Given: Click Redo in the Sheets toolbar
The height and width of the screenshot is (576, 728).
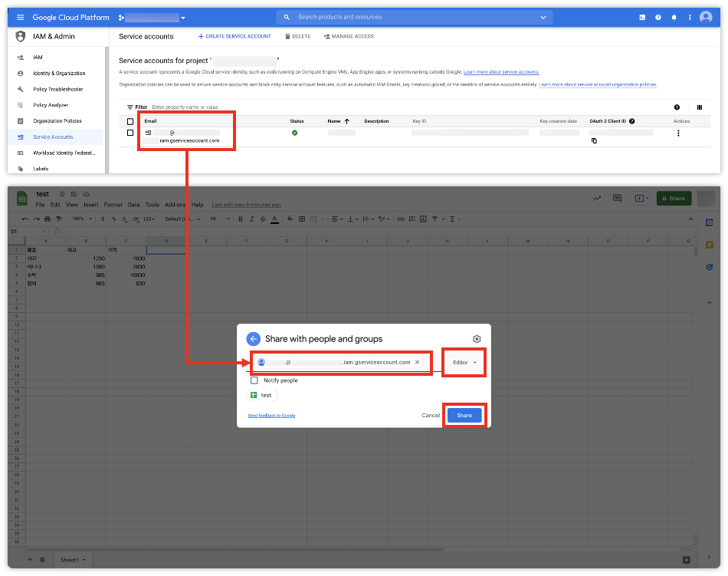Looking at the screenshot, I should click(36, 219).
